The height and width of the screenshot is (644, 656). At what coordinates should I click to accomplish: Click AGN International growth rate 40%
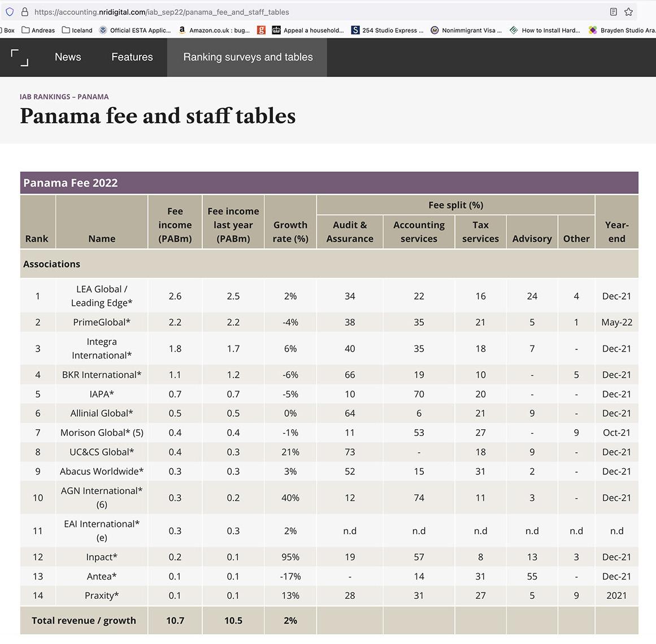[x=290, y=498]
